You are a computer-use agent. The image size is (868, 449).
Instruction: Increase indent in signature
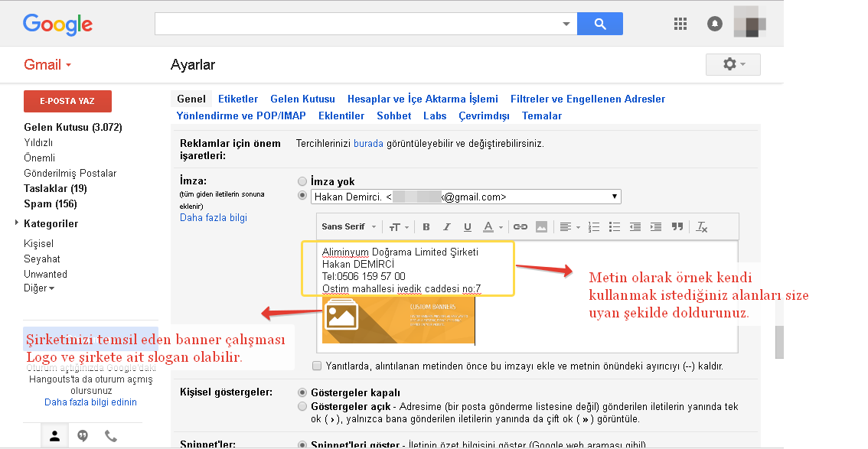656,226
